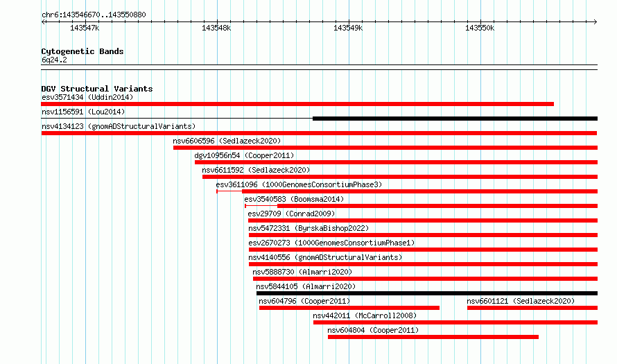Click the 143550k ruler tick label

[480, 28]
